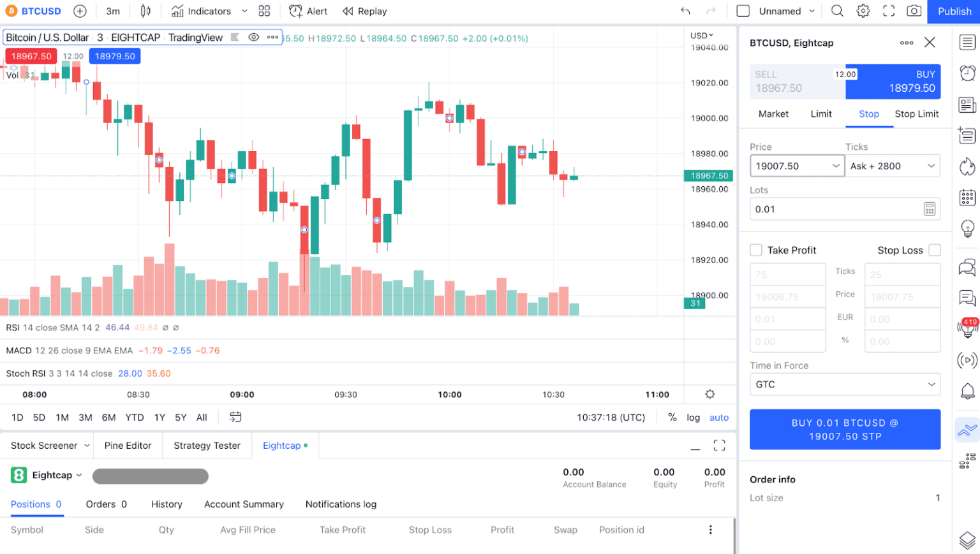The image size is (980, 554).
Task: Open the Notifications bell icon
Action: (967, 391)
